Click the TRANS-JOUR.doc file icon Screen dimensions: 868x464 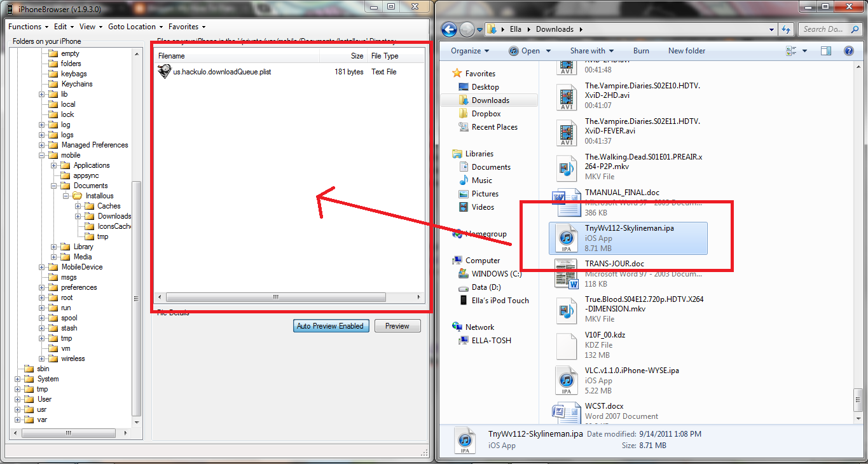click(566, 273)
